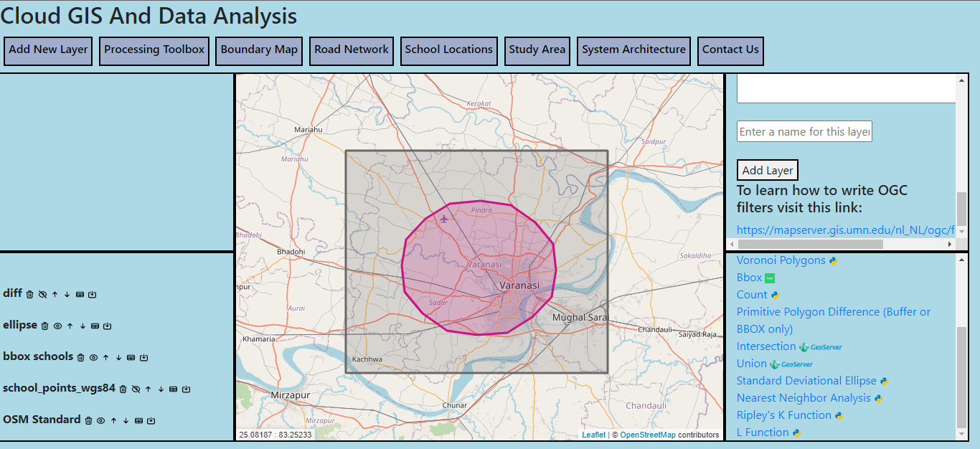
Task: Click the Add Layer button
Action: [x=767, y=170]
